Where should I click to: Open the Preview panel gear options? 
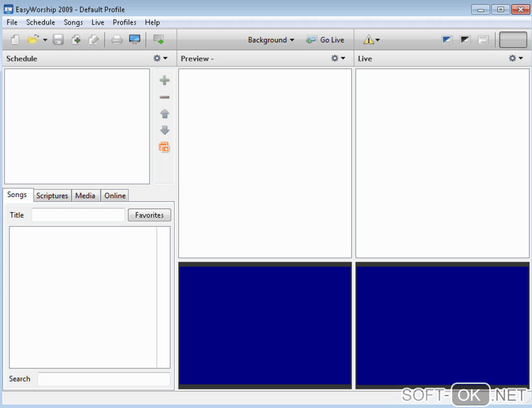[338, 58]
